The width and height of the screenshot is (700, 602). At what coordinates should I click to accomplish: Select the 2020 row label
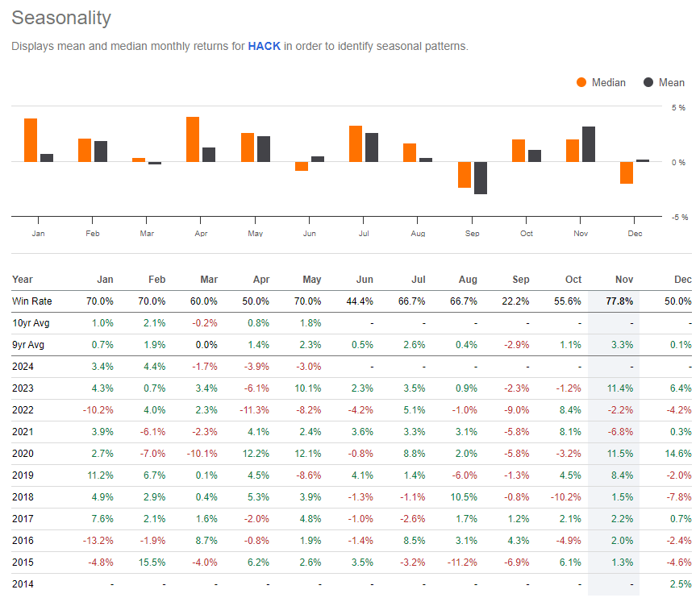pyautogui.click(x=23, y=453)
